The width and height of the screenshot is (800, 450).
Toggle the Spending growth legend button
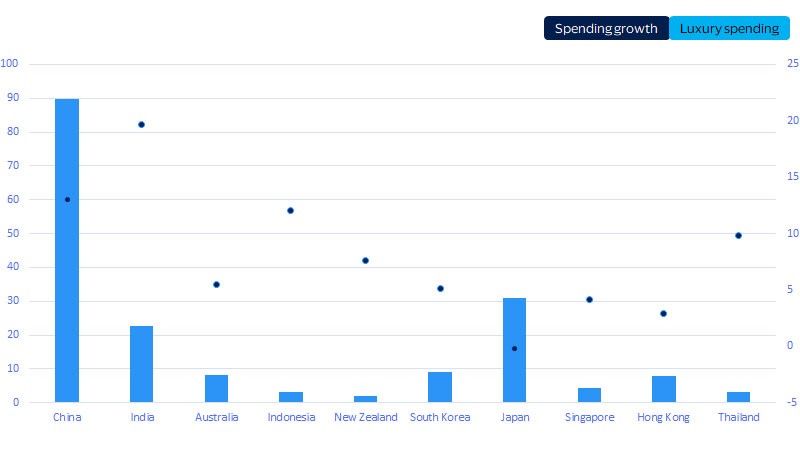pos(606,28)
